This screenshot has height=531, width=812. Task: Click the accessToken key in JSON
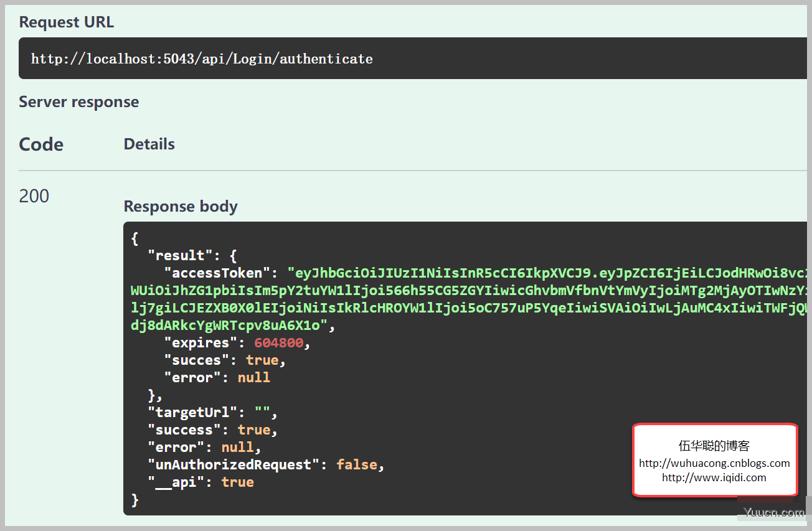[217, 273]
